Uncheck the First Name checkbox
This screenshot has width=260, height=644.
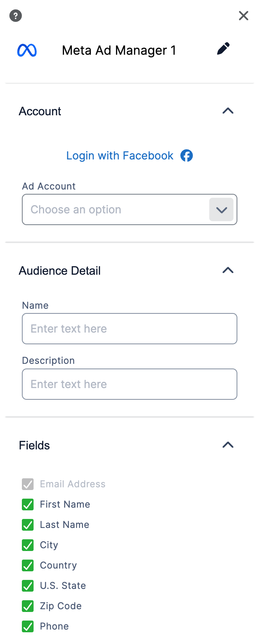click(x=28, y=504)
